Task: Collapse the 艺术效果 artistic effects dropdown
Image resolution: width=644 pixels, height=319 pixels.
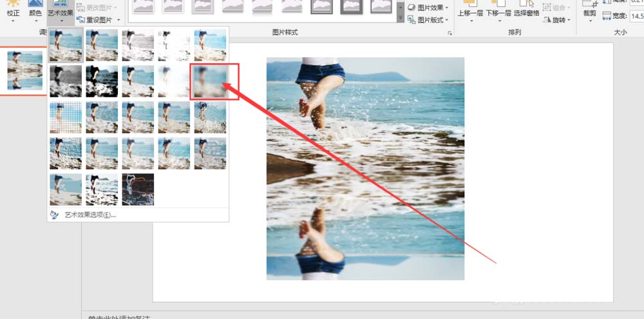Action: tap(61, 12)
